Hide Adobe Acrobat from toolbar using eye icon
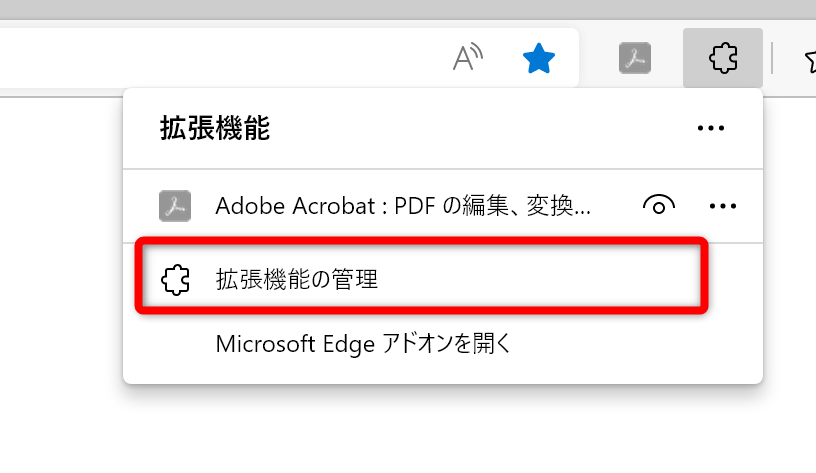The image size is (816, 473). pyautogui.click(x=657, y=206)
